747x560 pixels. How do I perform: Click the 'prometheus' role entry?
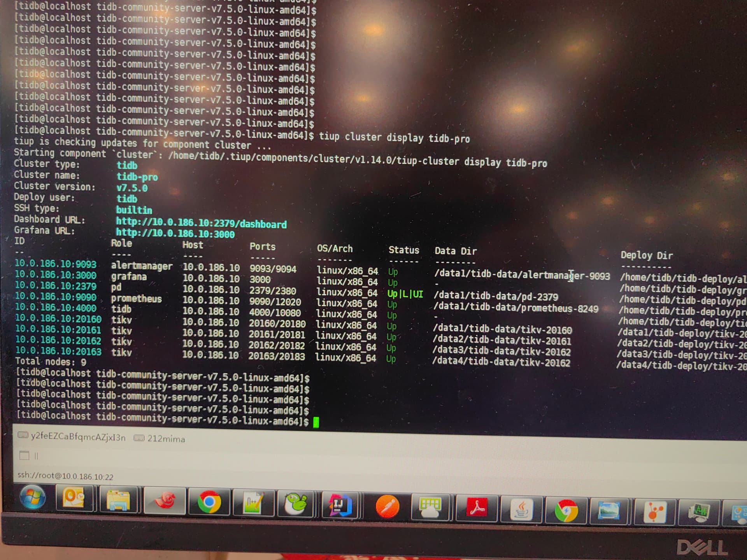point(136,299)
